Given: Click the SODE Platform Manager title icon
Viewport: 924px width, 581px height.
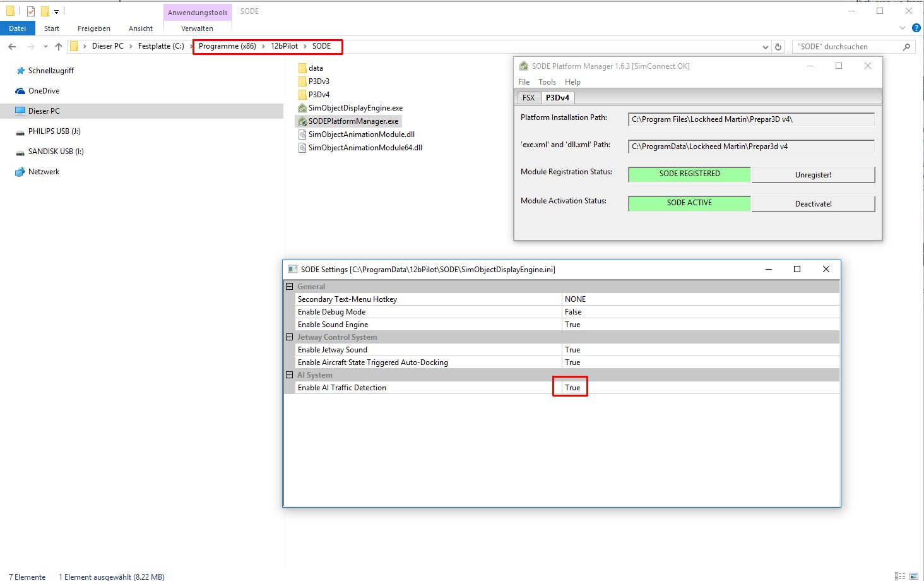Looking at the screenshot, I should (524, 66).
